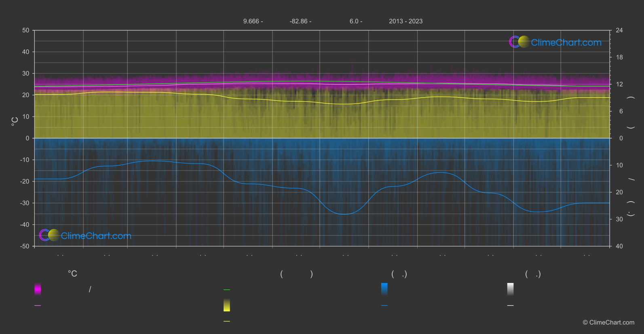Click the blue line legend marker
Image resolution: width=644 pixels, height=334 pixels.
384,306
